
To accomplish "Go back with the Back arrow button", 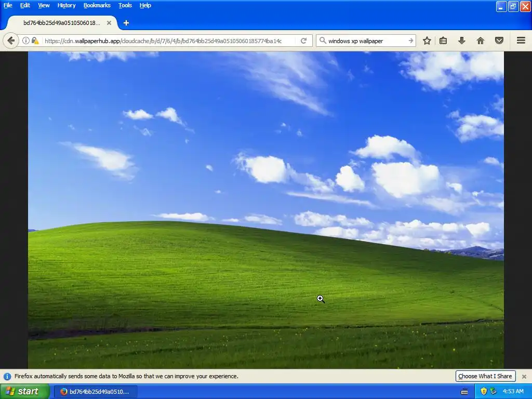I will pyautogui.click(x=11, y=41).
